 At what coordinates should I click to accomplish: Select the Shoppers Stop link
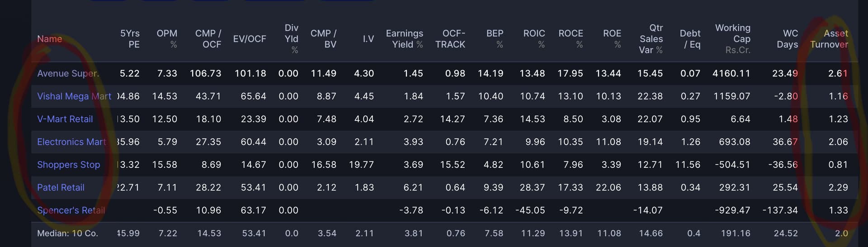point(68,165)
